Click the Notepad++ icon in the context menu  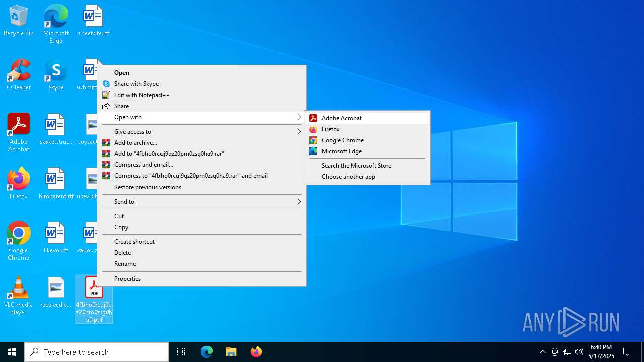106,95
